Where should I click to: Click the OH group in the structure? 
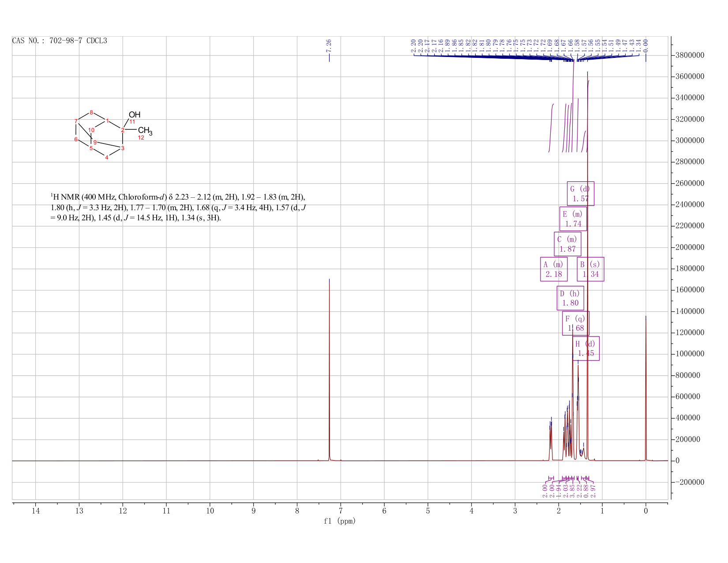click(x=135, y=115)
